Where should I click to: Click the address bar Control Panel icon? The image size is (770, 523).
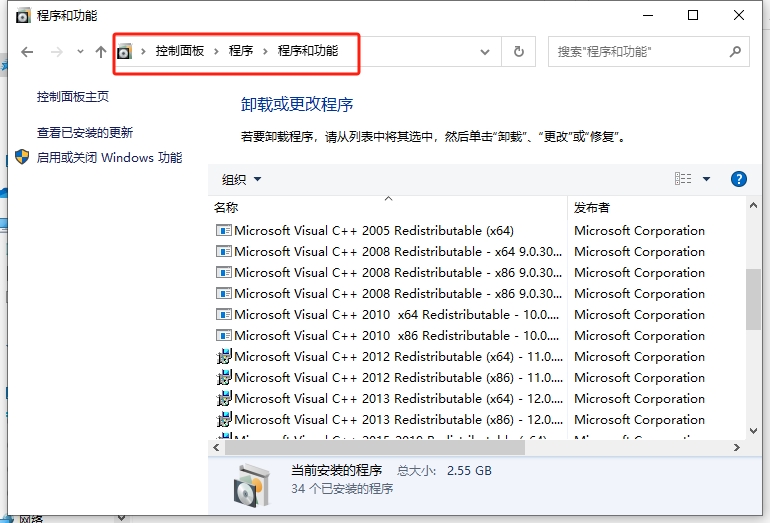point(124,51)
